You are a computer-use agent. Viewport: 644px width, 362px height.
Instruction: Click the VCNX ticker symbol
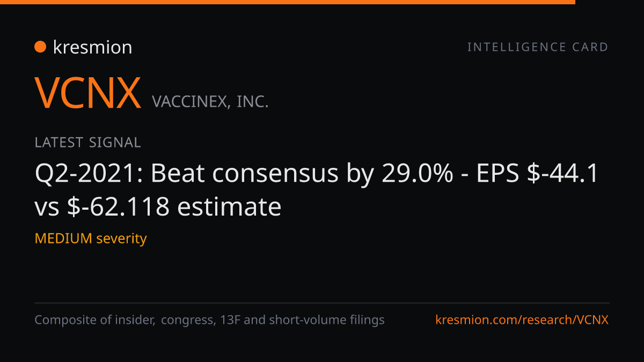pos(88,93)
